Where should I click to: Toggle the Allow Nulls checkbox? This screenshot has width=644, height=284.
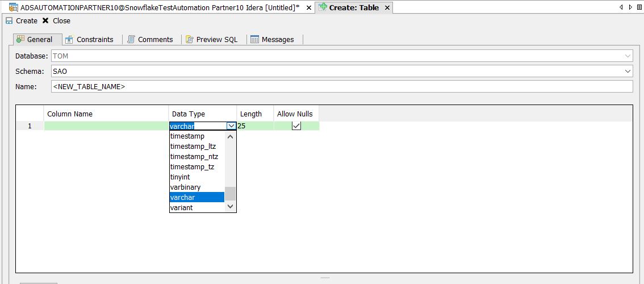coord(296,126)
